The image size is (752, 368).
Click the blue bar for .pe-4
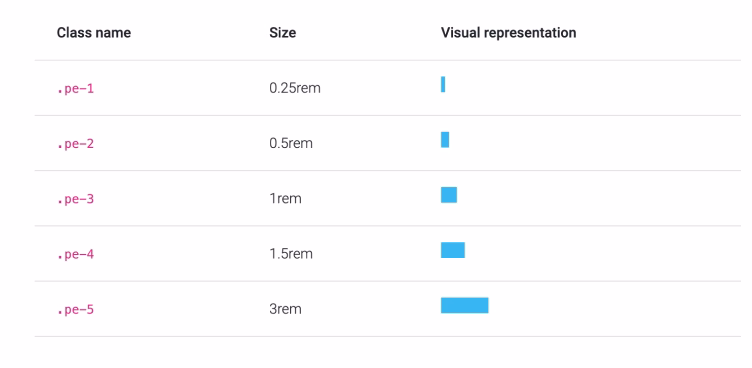(x=453, y=250)
